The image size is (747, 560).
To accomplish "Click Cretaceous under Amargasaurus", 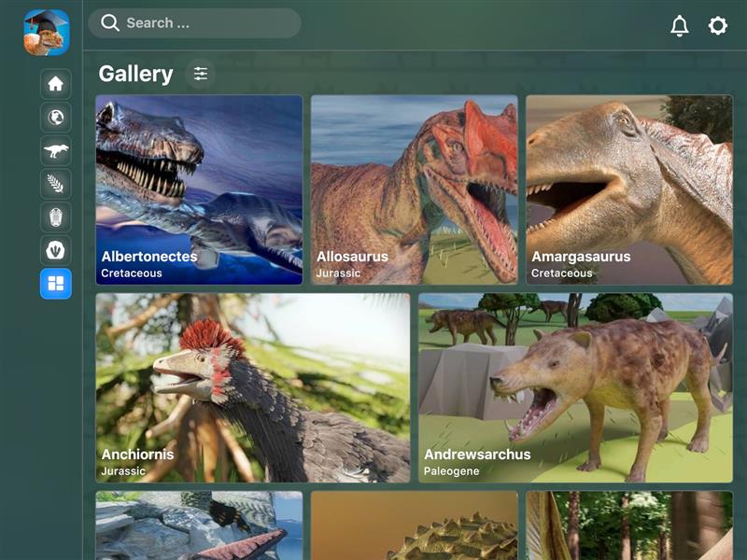I will (562, 273).
